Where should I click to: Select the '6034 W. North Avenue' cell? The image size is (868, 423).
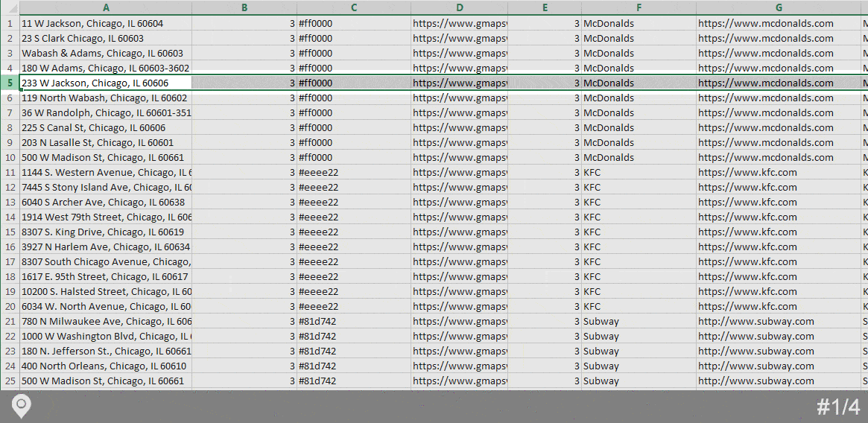pos(106,306)
